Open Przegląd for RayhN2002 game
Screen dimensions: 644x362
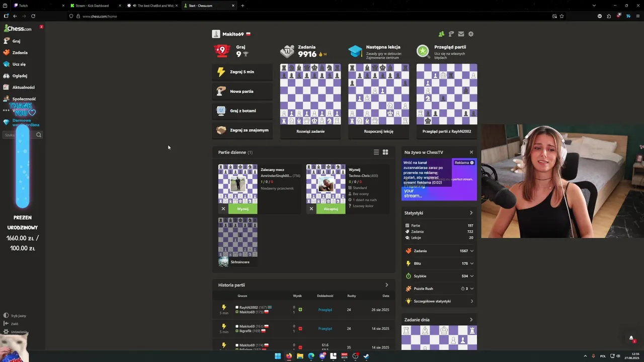(x=325, y=310)
